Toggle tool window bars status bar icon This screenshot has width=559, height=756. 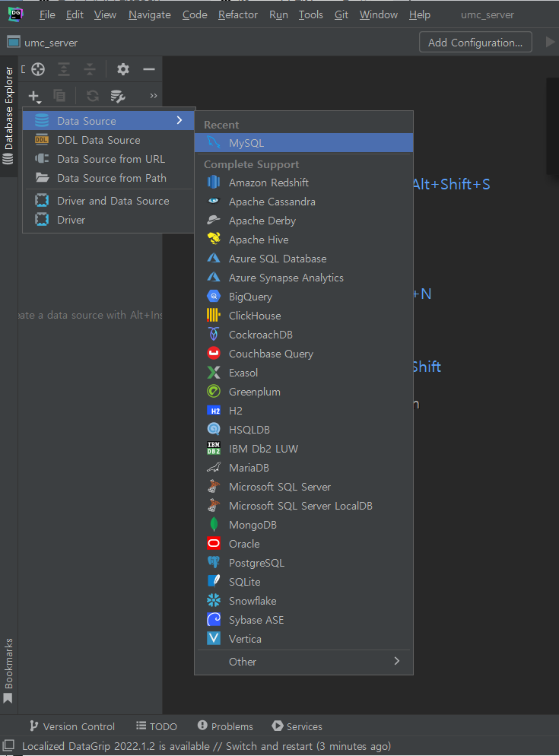click(x=8, y=746)
